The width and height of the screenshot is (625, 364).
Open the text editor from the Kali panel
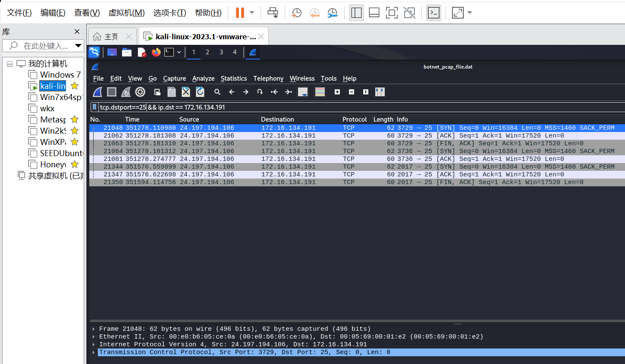click(x=141, y=52)
